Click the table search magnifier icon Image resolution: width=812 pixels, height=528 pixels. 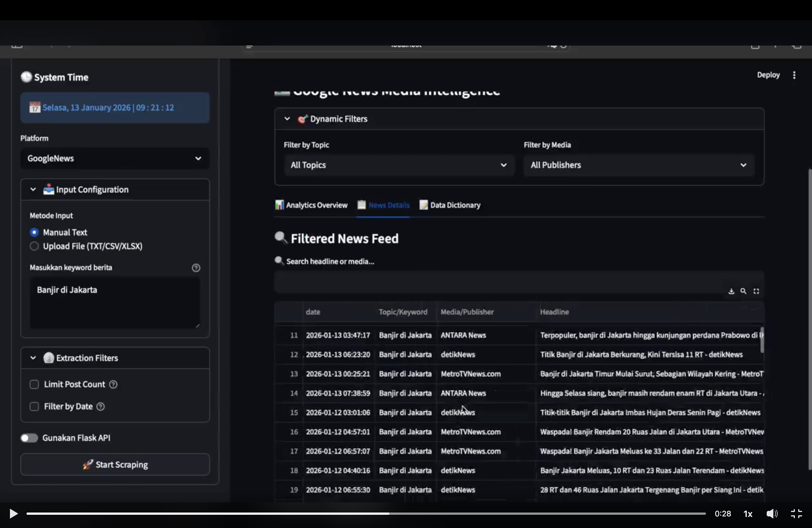click(744, 291)
